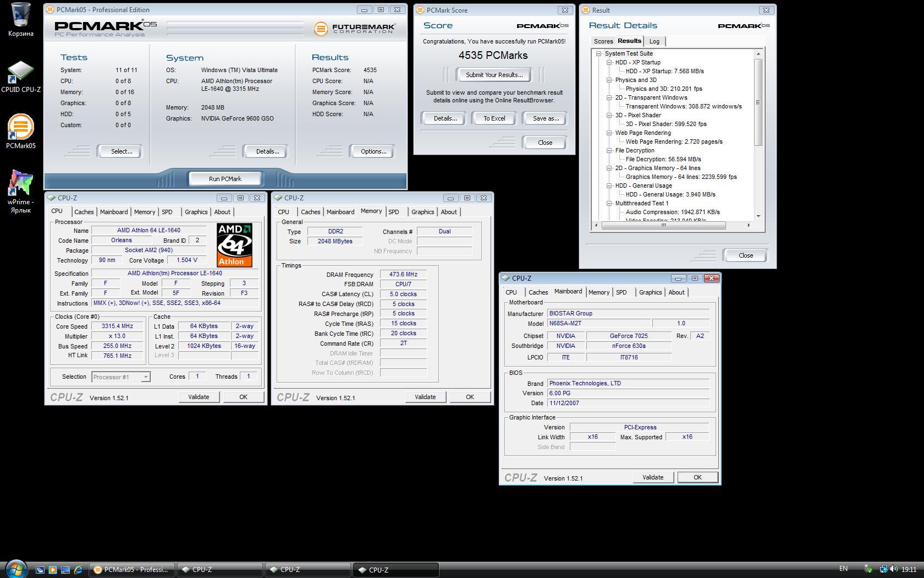This screenshot has height=578, width=924.
Task: Collapse the HDD - XP Startup node
Action: tap(609, 62)
